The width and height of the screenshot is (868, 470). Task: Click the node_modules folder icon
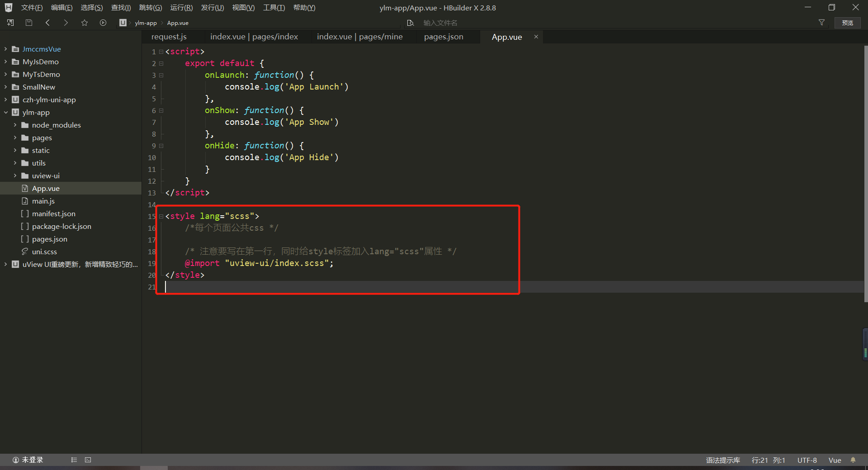(x=25, y=125)
